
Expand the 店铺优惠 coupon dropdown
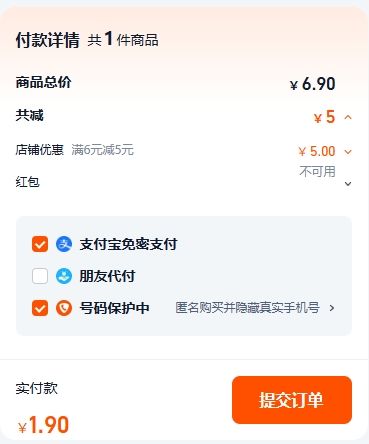tap(348, 152)
